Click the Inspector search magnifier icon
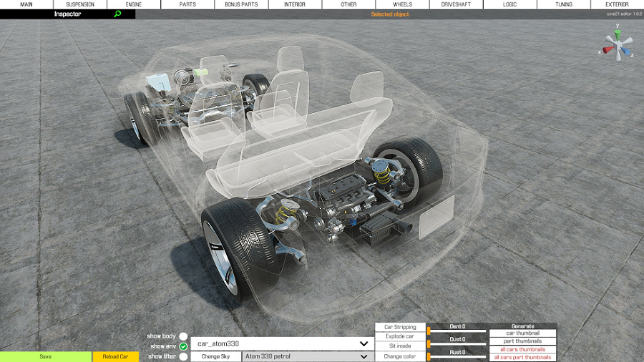 pos(117,14)
